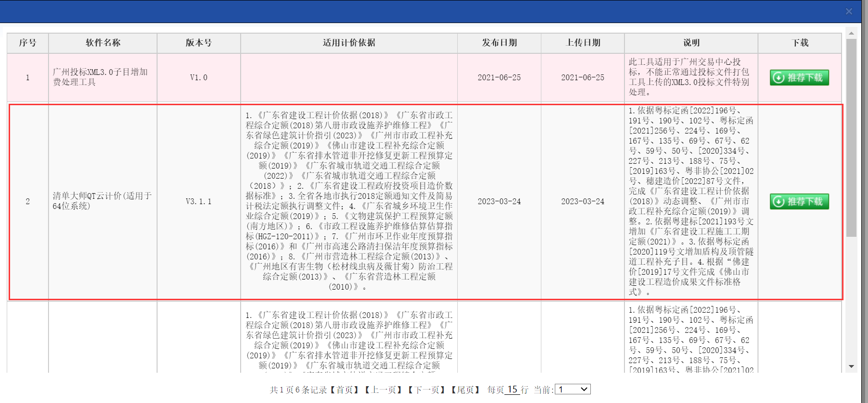Download the 广州投标XML3.0子目增加费处理工具 via 推荐下载
Viewport: 868px width, 403px height.
pos(799,77)
